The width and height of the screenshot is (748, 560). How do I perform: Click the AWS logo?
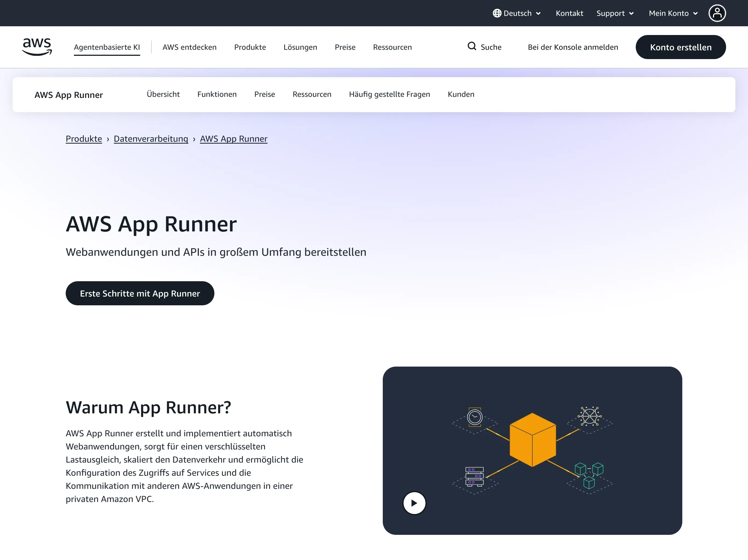point(36,47)
